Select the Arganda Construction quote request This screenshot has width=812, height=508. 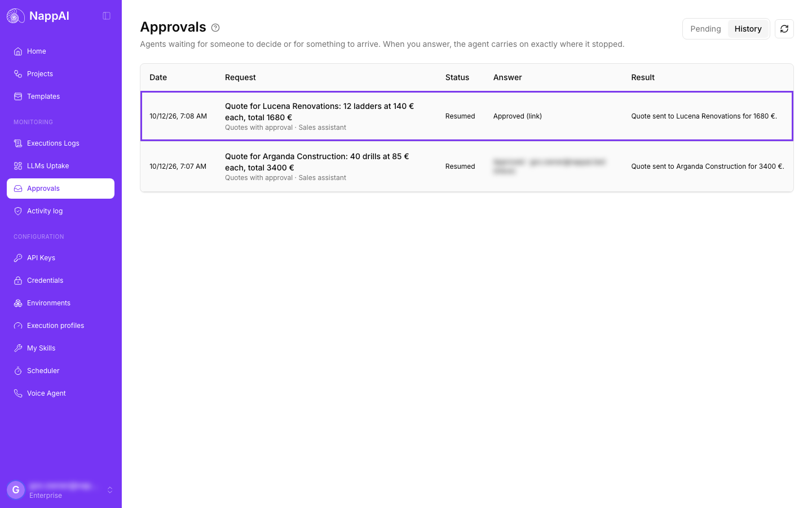pos(467,167)
